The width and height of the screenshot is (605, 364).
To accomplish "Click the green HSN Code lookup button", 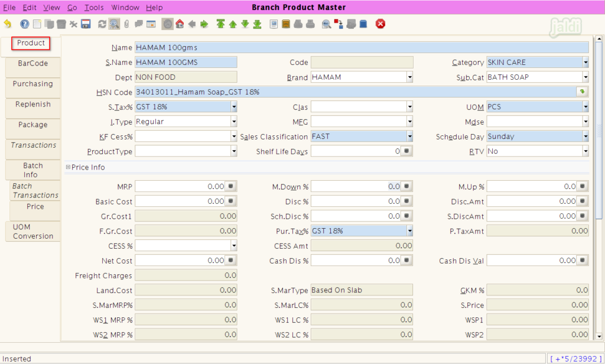I will click(x=582, y=92).
